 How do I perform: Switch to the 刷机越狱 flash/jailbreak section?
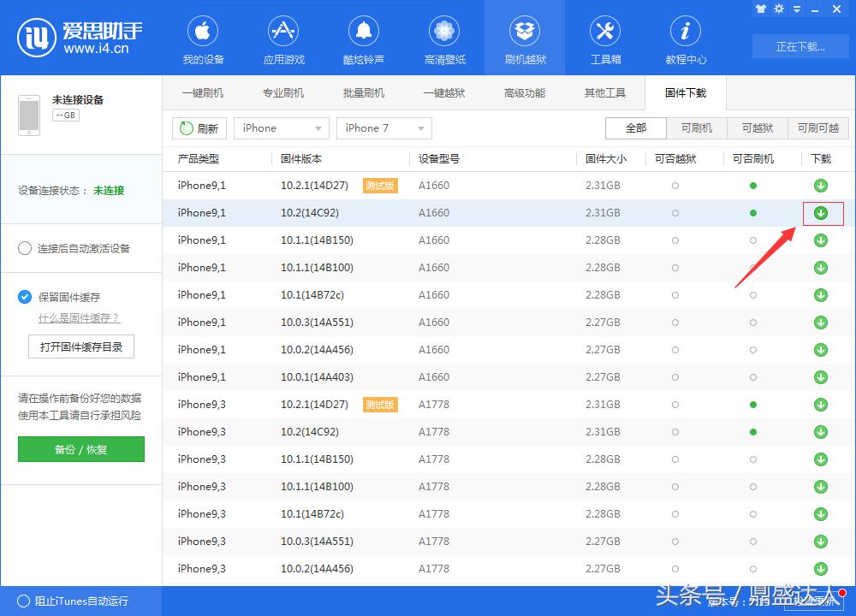524,38
